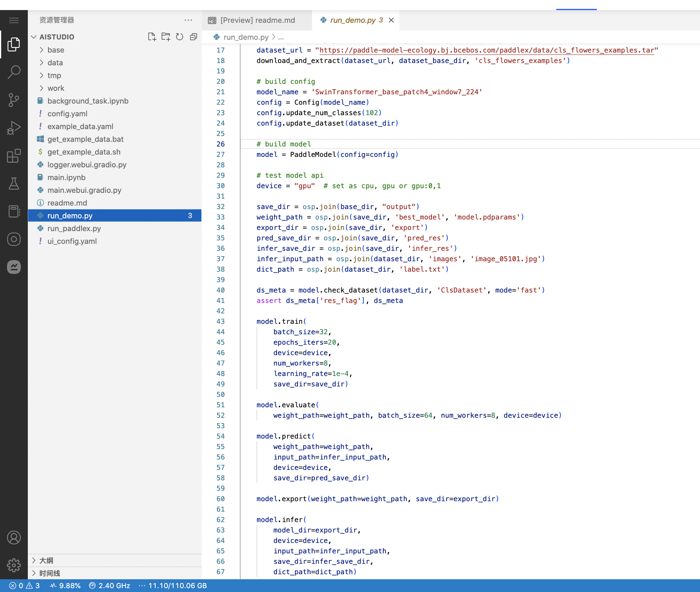Open the Extensions view

click(x=14, y=156)
